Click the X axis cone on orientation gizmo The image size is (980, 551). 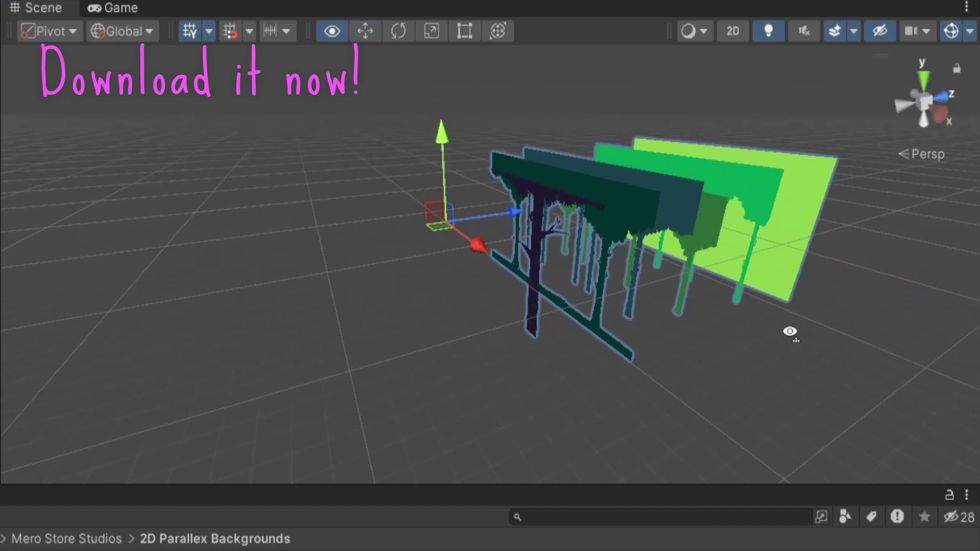940,115
